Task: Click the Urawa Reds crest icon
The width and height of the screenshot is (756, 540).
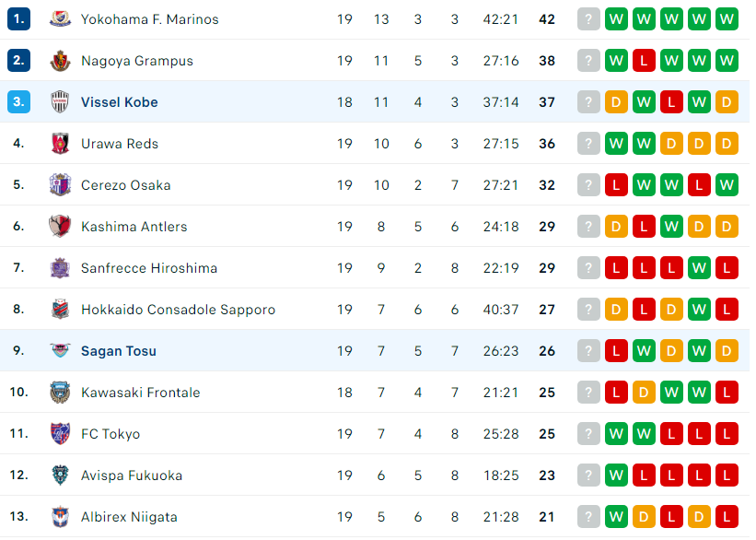Action: click(x=60, y=144)
